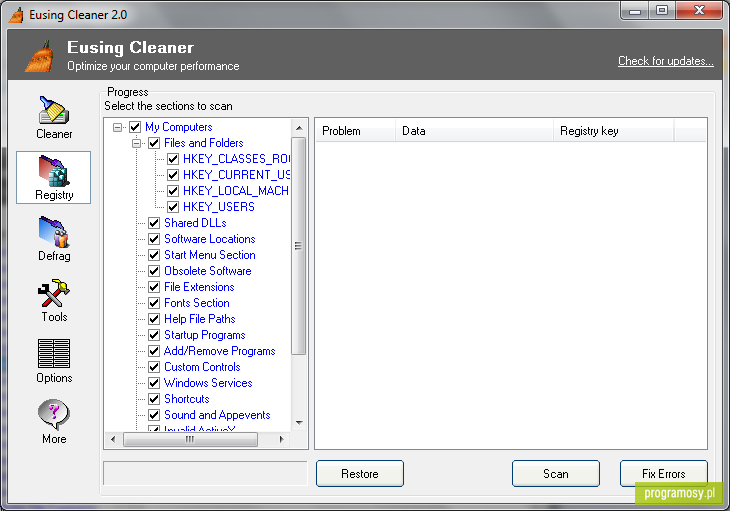The width and height of the screenshot is (730, 511).
Task: Select the Startup Programs tree label
Action: tap(204, 335)
